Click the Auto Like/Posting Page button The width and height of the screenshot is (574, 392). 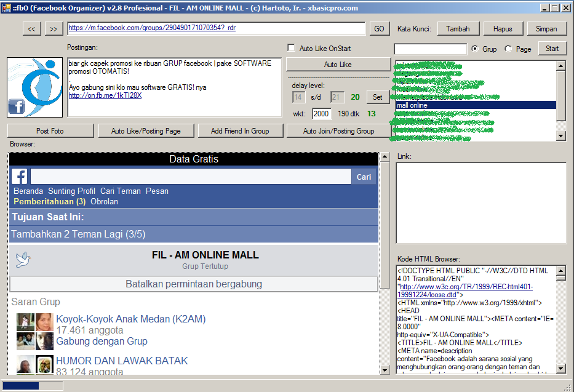[146, 130]
